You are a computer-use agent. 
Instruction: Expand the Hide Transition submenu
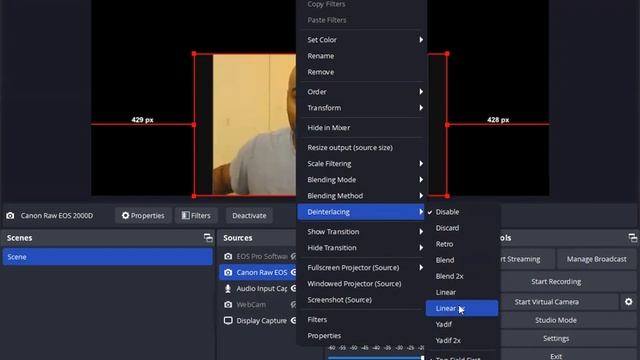point(361,248)
